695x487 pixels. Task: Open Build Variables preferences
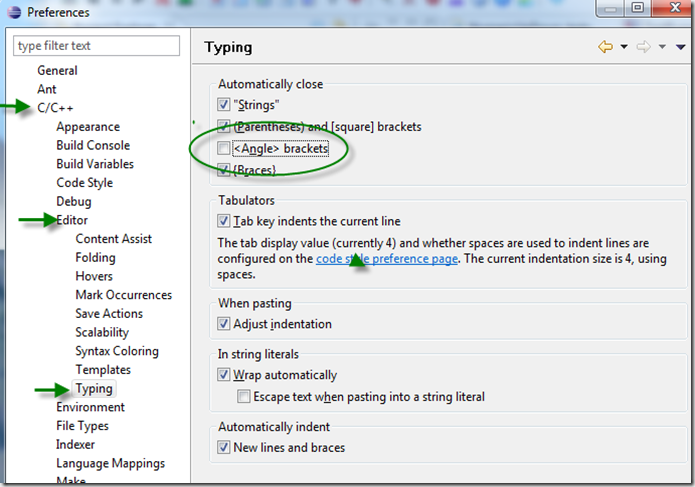(95, 164)
